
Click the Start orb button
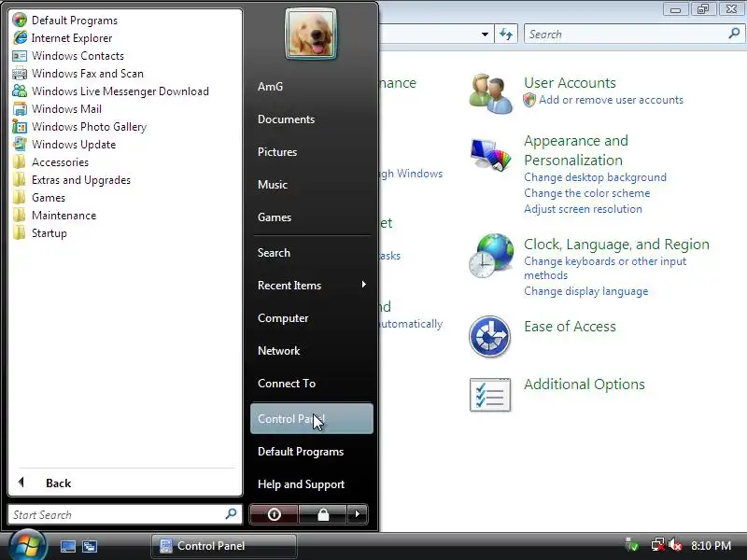[28, 546]
